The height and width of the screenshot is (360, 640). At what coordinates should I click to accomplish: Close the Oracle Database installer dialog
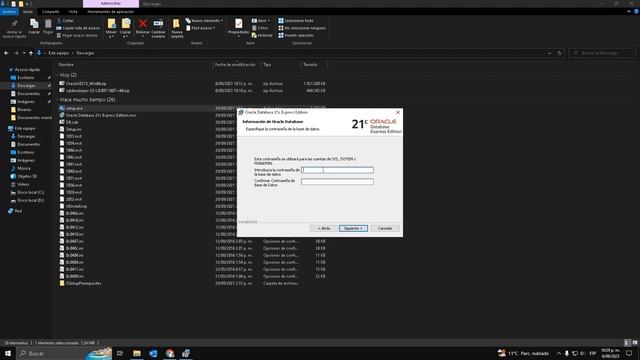click(x=398, y=112)
